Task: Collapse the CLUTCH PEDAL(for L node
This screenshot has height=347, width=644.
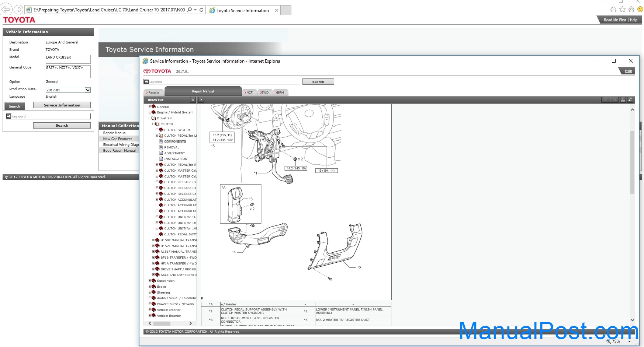Action: [x=157, y=136]
